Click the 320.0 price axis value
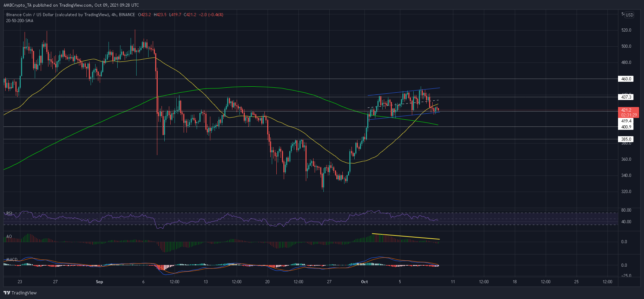 pos(626,192)
